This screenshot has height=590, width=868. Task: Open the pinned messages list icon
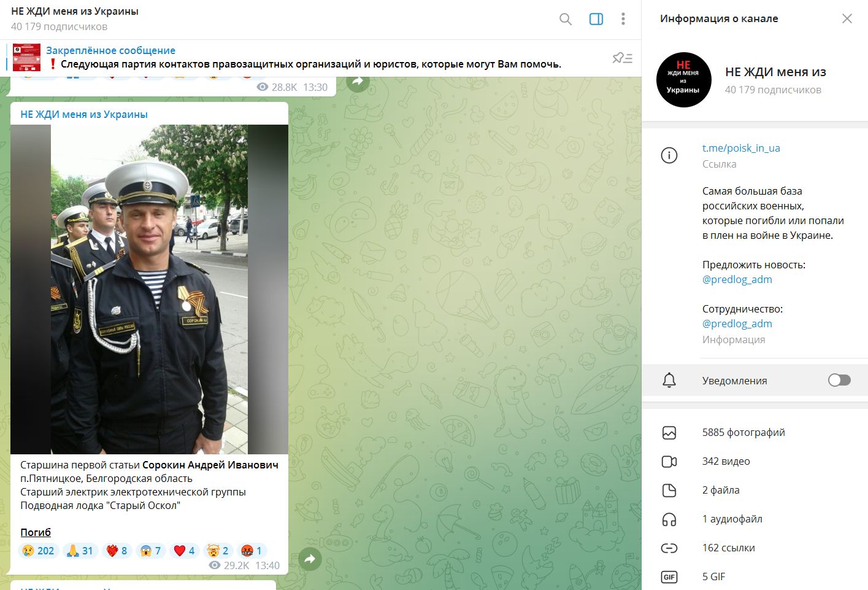pyautogui.click(x=622, y=58)
